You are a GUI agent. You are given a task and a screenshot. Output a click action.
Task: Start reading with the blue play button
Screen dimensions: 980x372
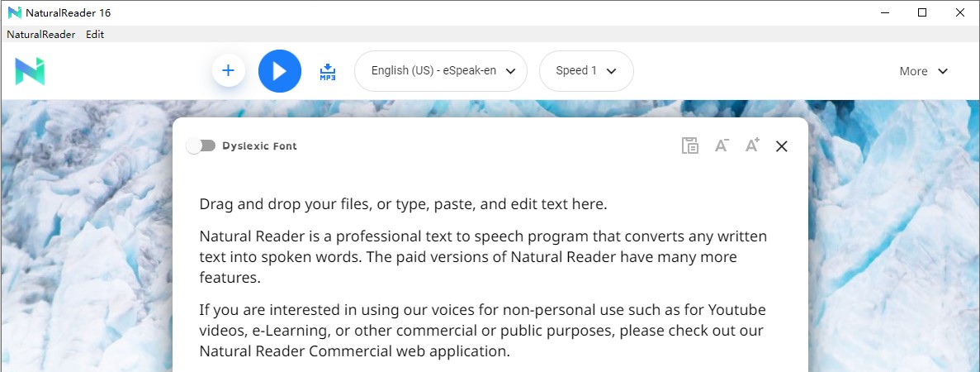pyautogui.click(x=279, y=71)
